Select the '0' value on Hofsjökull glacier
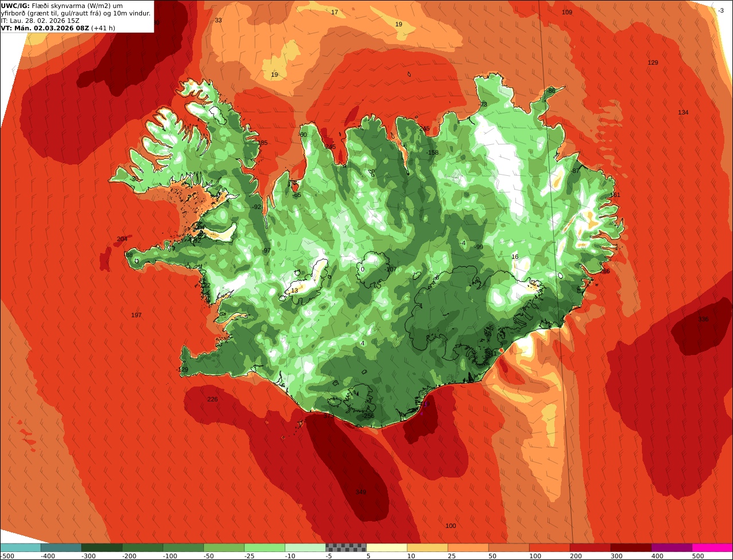The height and width of the screenshot is (560, 733). click(x=362, y=269)
